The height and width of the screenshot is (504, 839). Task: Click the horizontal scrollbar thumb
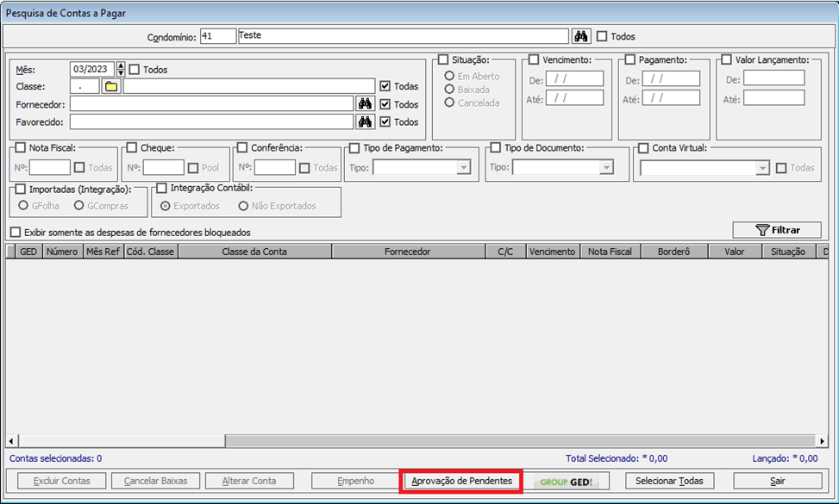pyautogui.click(x=122, y=441)
